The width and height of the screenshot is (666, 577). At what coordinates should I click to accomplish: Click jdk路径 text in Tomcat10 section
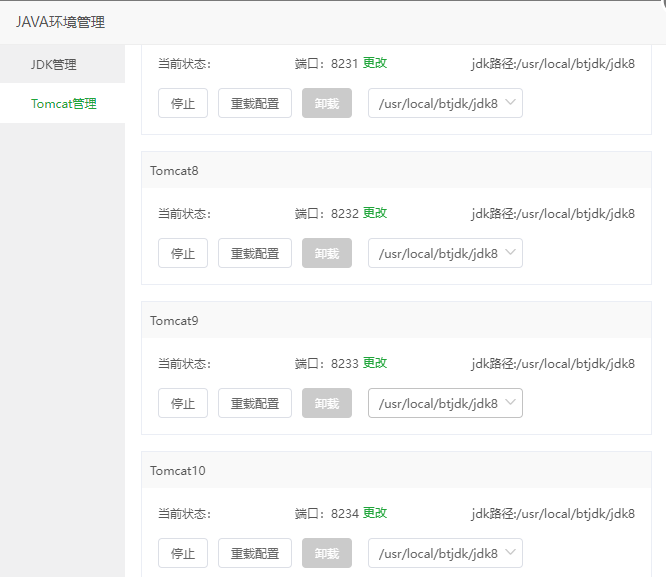553,514
